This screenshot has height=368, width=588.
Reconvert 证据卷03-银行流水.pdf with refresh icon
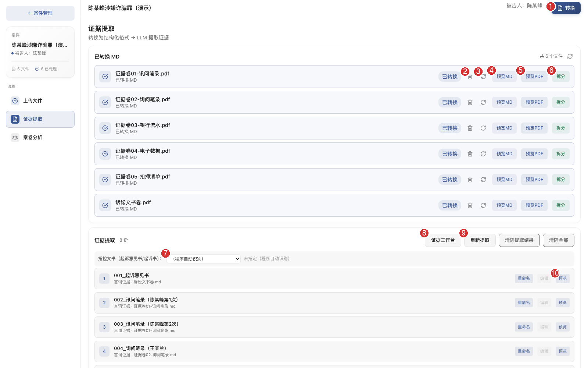pos(483,128)
